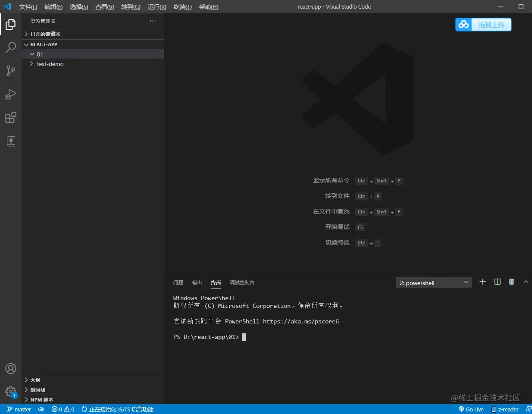Click the feedback icon in status bar
This screenshot has width=532, height=414.
pos(528,409)
